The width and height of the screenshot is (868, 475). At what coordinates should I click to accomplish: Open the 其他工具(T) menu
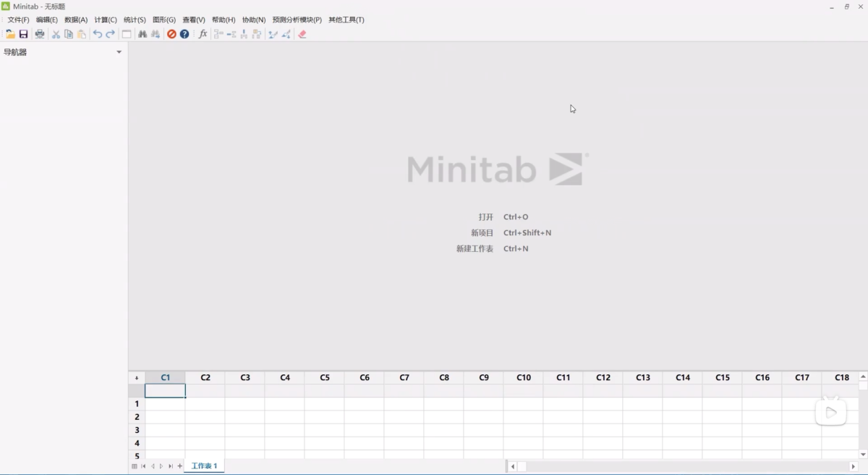(x=346, y=20)
